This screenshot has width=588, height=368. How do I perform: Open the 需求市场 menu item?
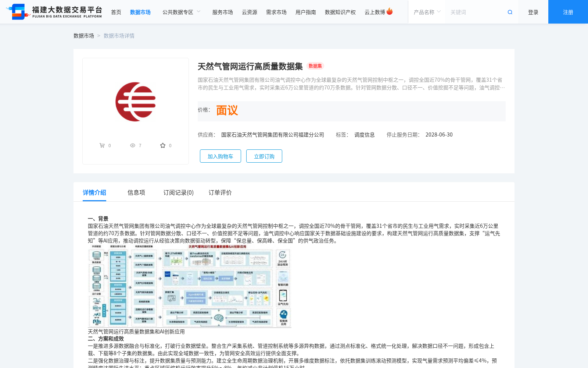[276, 12]
